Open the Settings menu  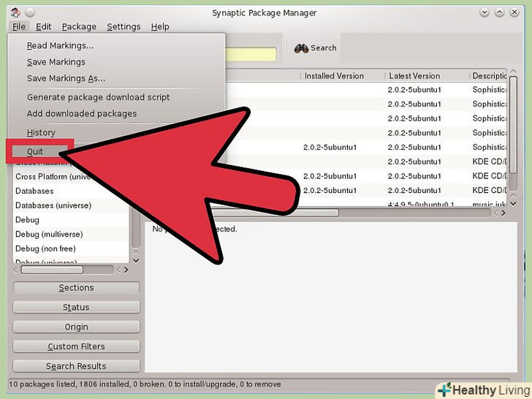[x=123, y=26]
